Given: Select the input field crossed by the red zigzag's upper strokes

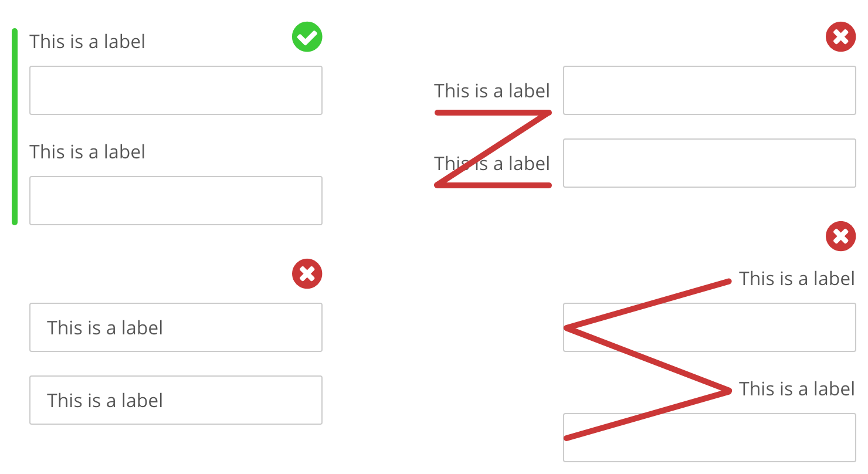Looking at the screenshot, I should (x=710, y=327).
